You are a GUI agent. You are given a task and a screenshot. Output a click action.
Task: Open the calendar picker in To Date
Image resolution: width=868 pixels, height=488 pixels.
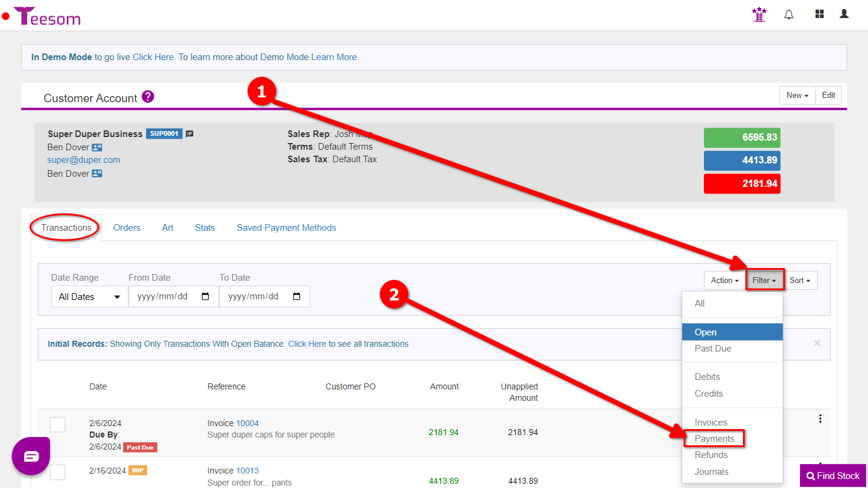(x=296, y=297)
